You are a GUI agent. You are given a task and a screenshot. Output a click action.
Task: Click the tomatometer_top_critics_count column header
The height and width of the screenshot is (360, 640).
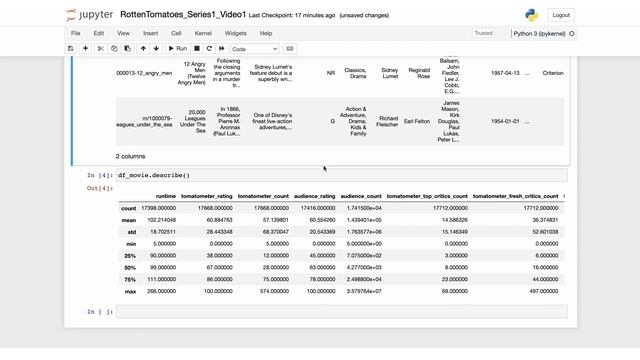pos(427,196)
